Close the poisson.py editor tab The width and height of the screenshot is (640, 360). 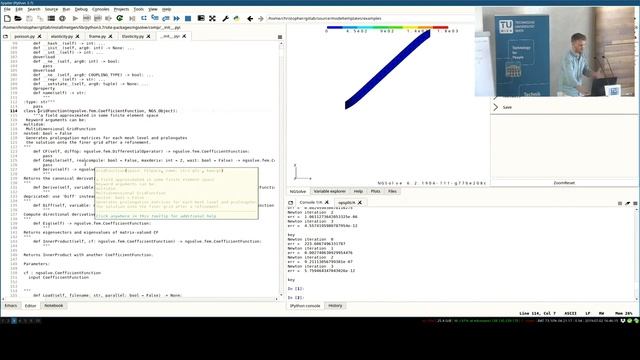(40, 36)
